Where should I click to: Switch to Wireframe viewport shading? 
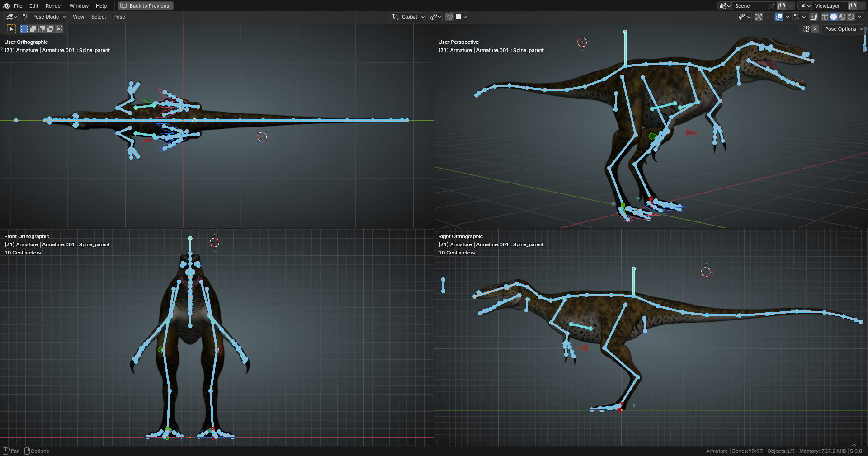click(x=825, y=17)
